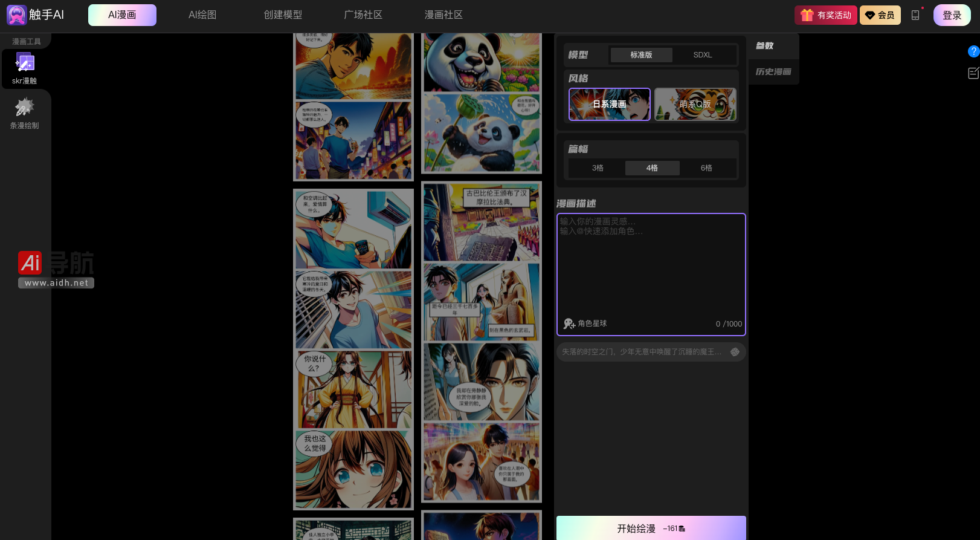This screenshot has width=980, height=540.
Task: Select the skr漫触 comic tool
Action: point(25,68)
